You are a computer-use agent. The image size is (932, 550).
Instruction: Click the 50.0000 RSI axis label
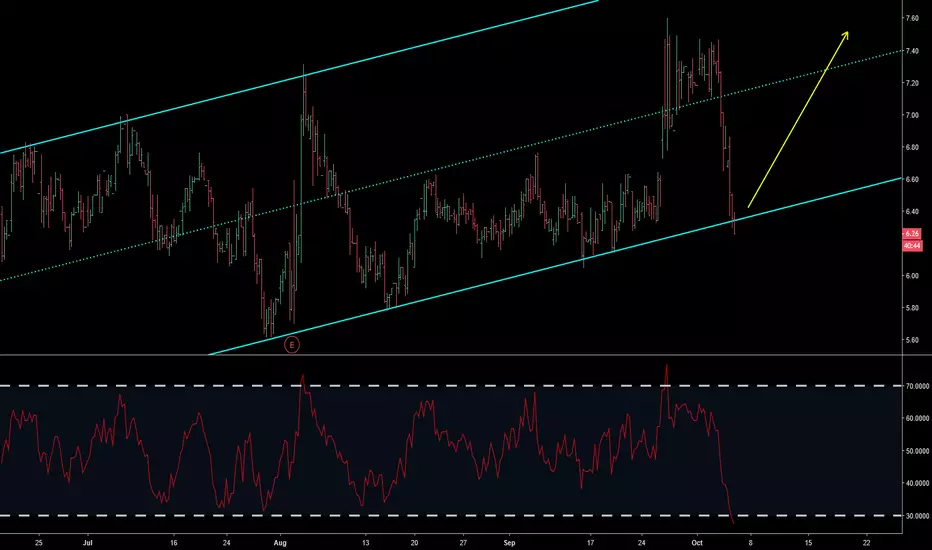tap(917, 451)
